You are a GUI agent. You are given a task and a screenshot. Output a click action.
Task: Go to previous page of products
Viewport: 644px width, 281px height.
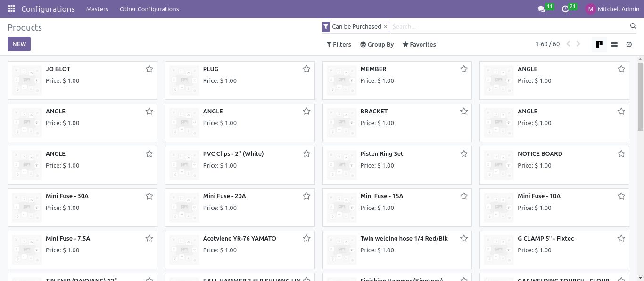coord(568,44)
